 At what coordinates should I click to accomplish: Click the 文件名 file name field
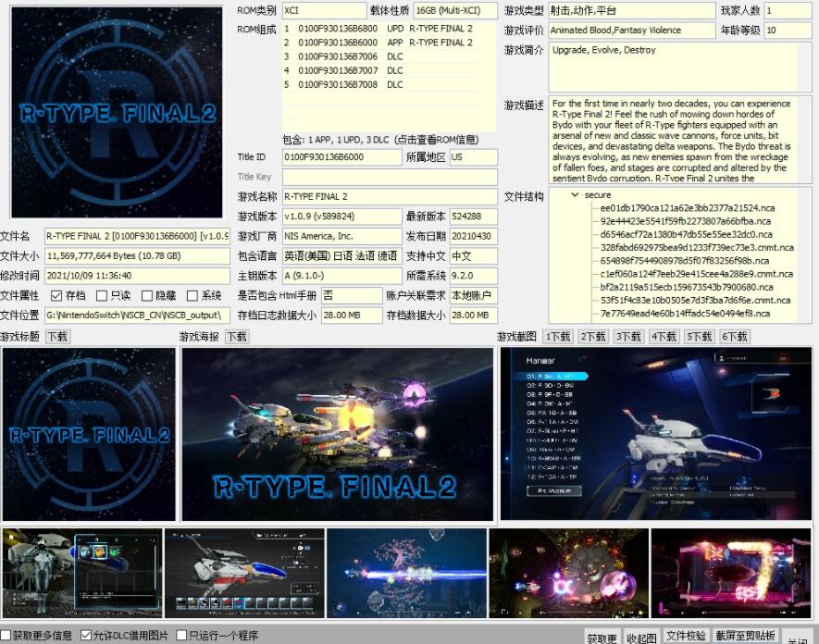point(137,237)
